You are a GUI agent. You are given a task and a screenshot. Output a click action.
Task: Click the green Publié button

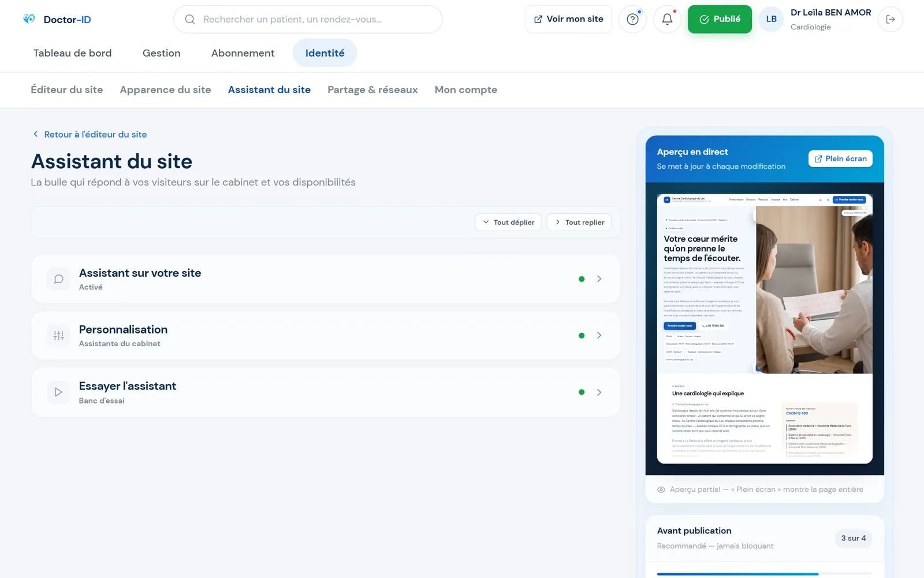tap(720, 20)
